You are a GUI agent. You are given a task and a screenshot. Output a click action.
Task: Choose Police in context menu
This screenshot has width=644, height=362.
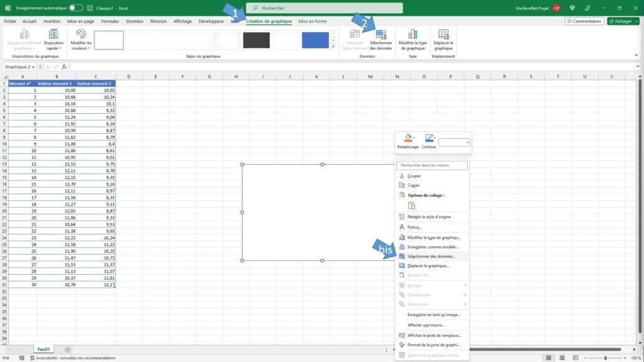coord(431,227)
